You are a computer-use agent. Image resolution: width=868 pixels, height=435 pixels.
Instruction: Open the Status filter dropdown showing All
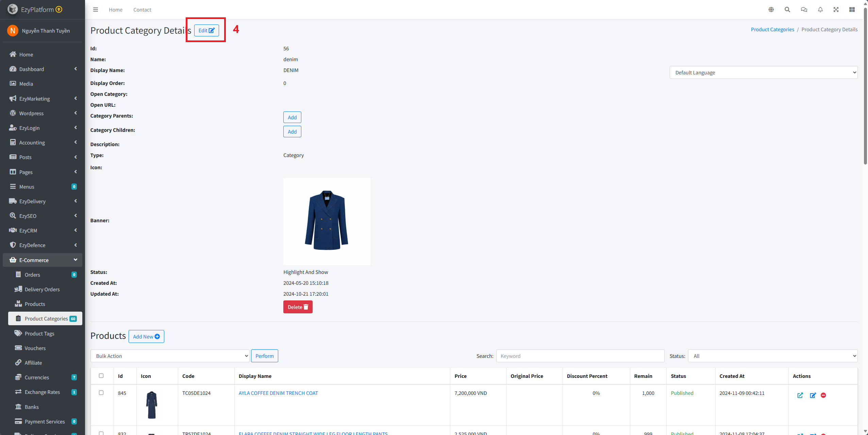tap(772, 356)
